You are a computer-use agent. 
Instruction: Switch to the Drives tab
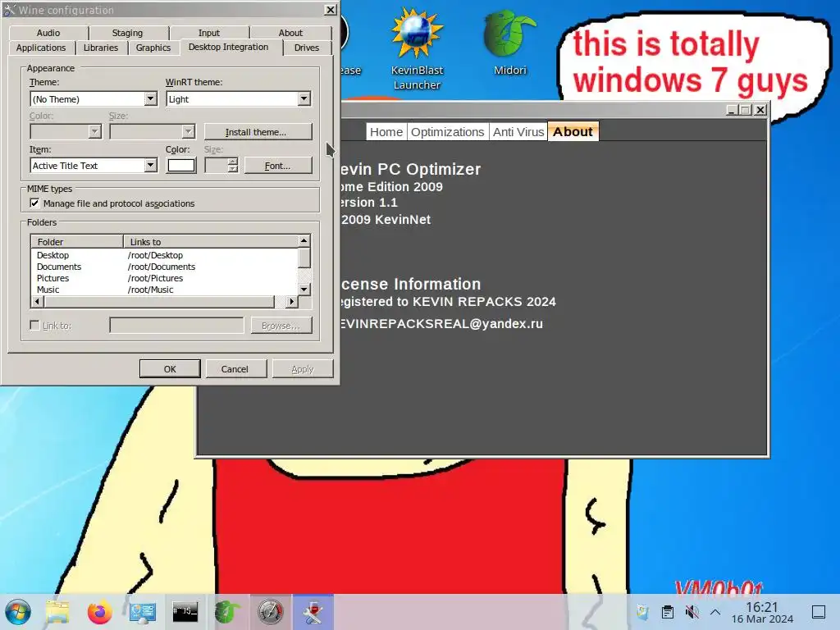tap(307, 48)
